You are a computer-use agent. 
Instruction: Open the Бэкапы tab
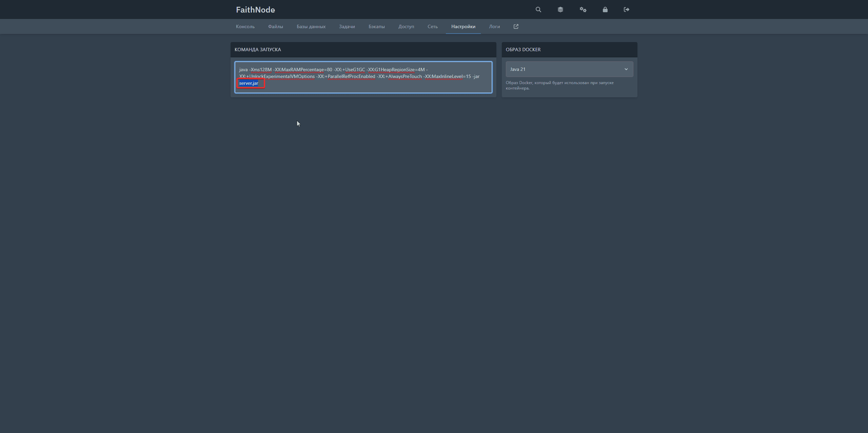(376, 26)
